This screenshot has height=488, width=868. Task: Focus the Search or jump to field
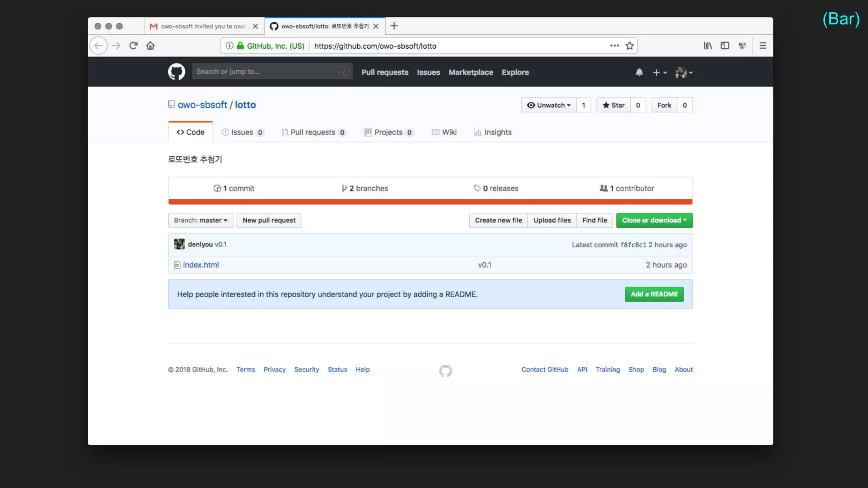click(x=267, y=72)
